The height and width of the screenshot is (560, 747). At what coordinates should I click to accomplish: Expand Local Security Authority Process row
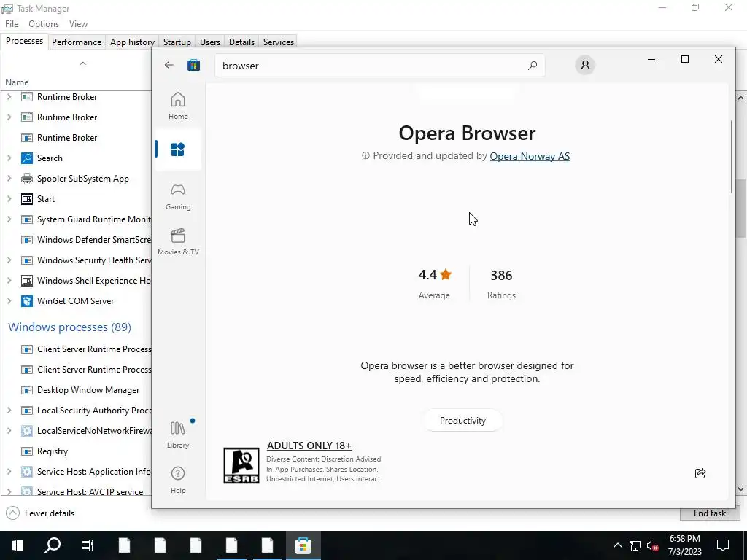click(x=9, y=411)
